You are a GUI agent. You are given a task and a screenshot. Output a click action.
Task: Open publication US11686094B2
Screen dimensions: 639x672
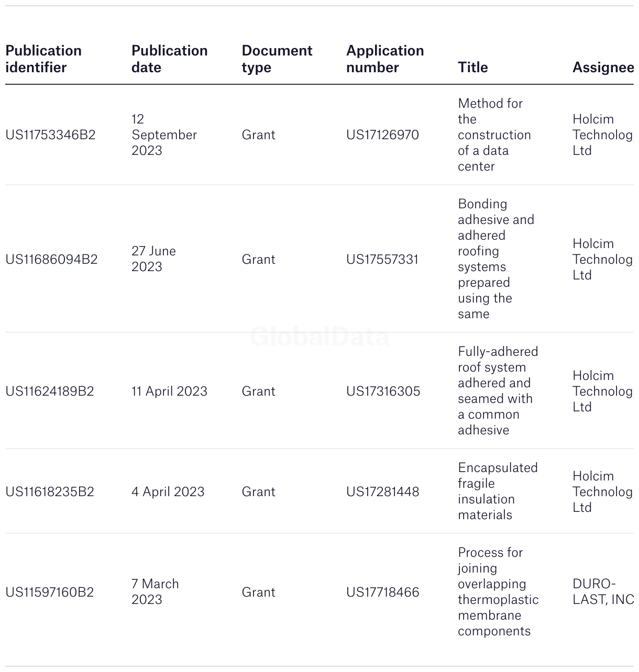click(x=51, y=260)
